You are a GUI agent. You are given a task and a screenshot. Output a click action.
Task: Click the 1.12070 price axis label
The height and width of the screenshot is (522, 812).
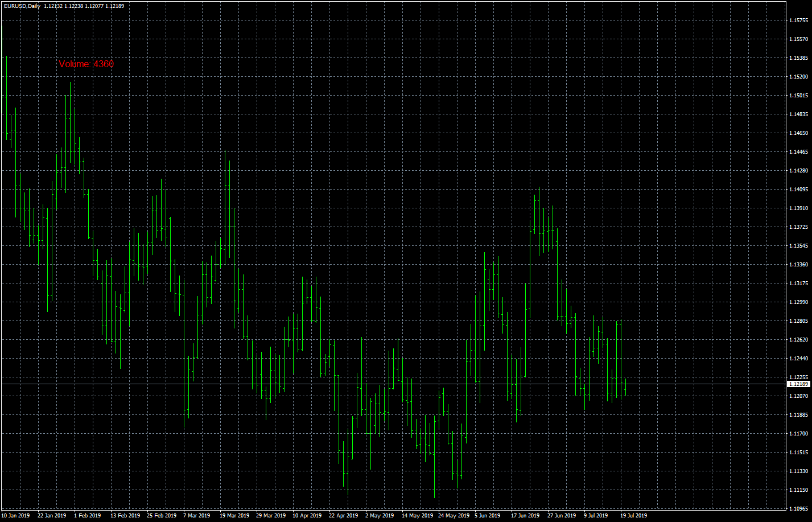pos(798,396)
